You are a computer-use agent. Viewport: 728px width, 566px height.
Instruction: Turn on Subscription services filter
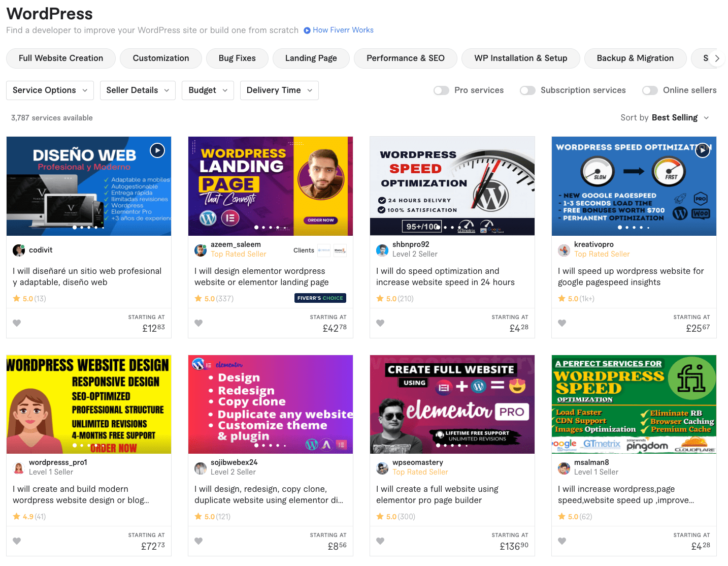[x=527, y=90]
